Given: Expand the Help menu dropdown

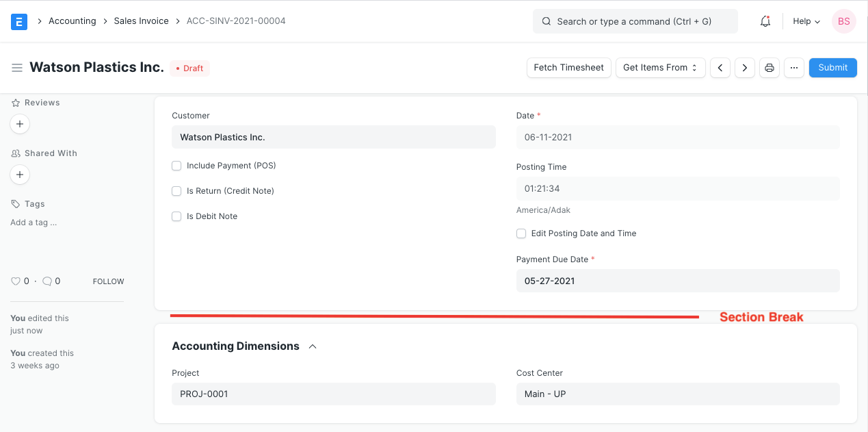Looking at the screenshot, I should pyautogui.click(x=806, y=21).
